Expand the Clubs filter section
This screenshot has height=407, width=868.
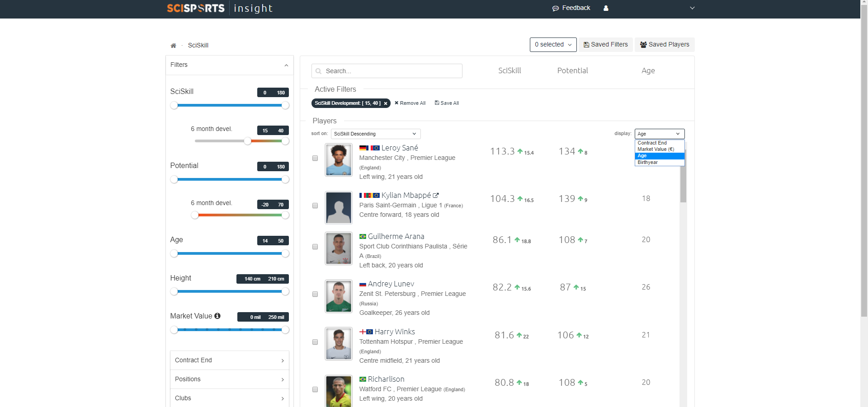click(x=229, y=398)
